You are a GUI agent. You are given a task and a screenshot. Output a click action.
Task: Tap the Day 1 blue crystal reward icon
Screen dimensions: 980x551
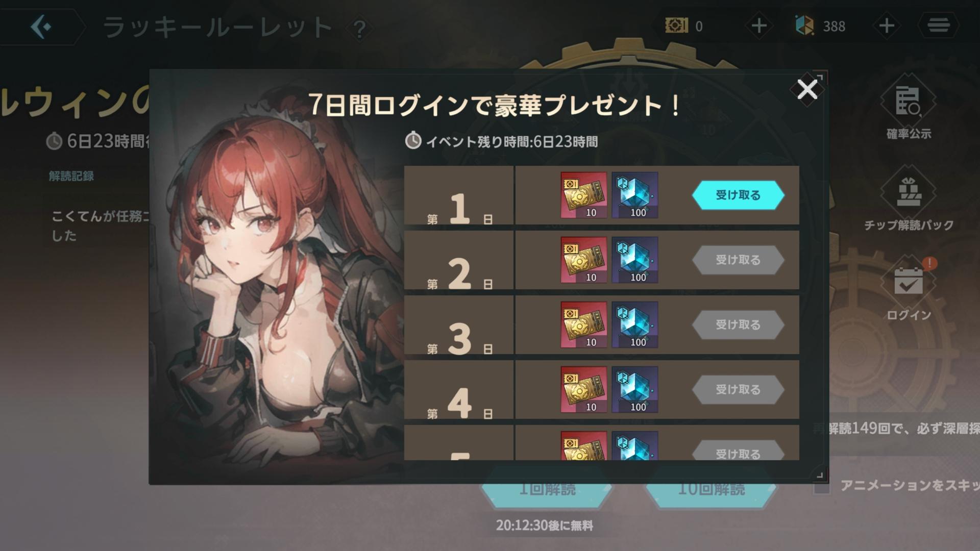pos(634,195)
